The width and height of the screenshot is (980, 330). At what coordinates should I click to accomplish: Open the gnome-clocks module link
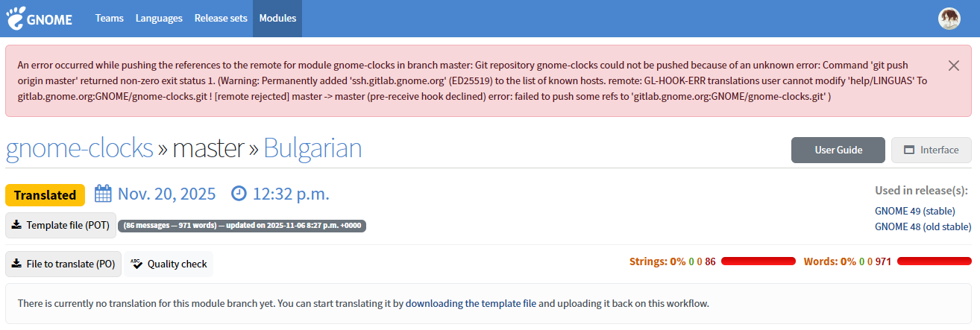(x=79, y=149)
